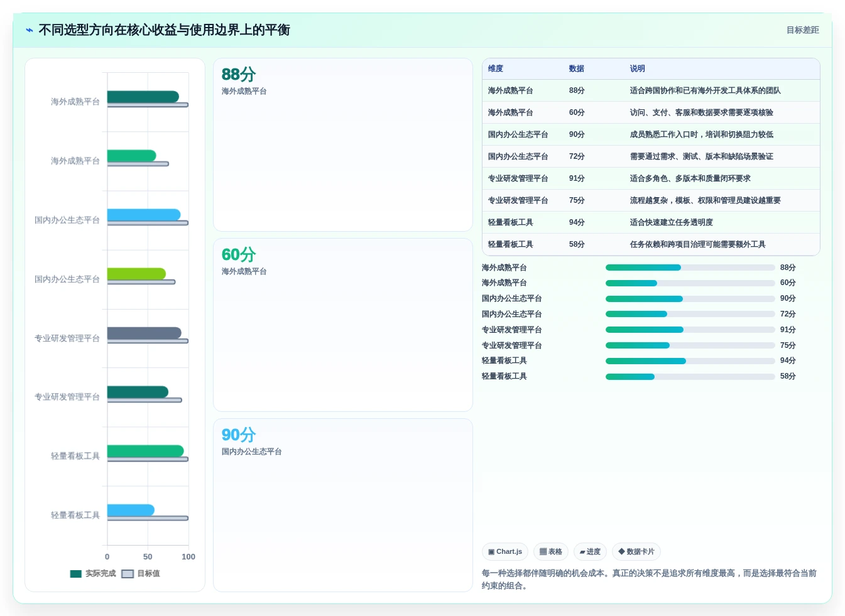The height and width of the screenshot is (616, 845).
Task: Select the Chart.js chip
Action: pos(504,552)
